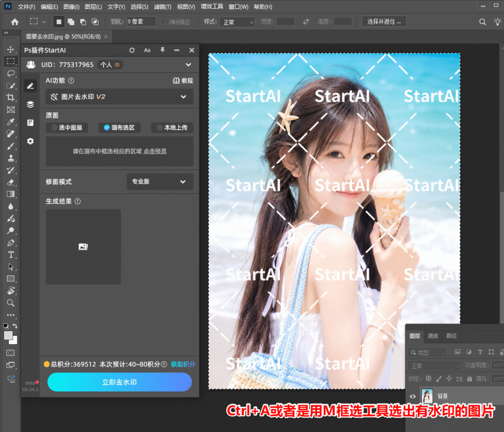Image resolution: width=504 pixels, height=432 pixels.
Task: Click the generated result thumbnail placeholder
Action: pos(83,247)
